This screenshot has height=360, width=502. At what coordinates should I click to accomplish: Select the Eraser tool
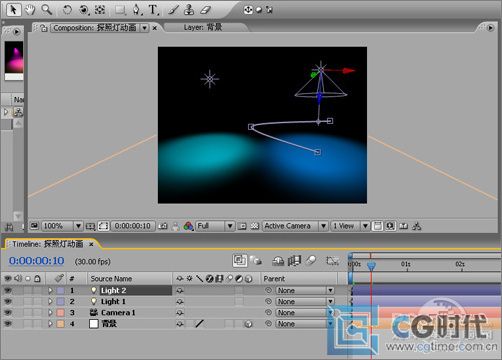pos(206,10)
